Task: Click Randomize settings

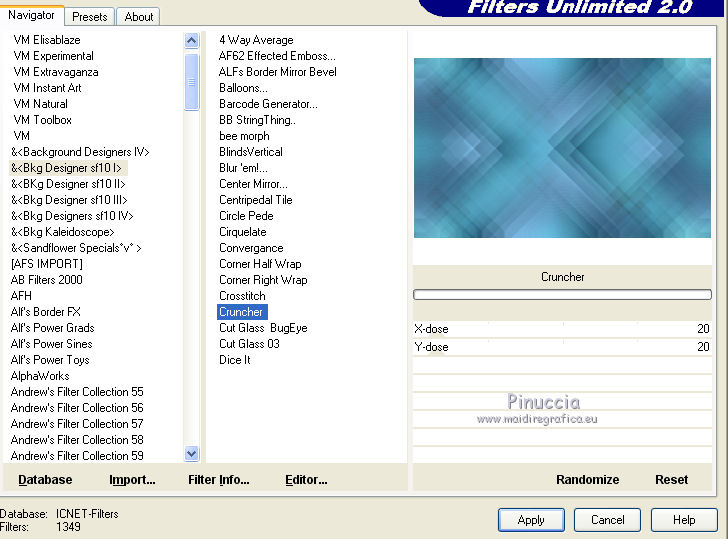Action: pos(587,480)
